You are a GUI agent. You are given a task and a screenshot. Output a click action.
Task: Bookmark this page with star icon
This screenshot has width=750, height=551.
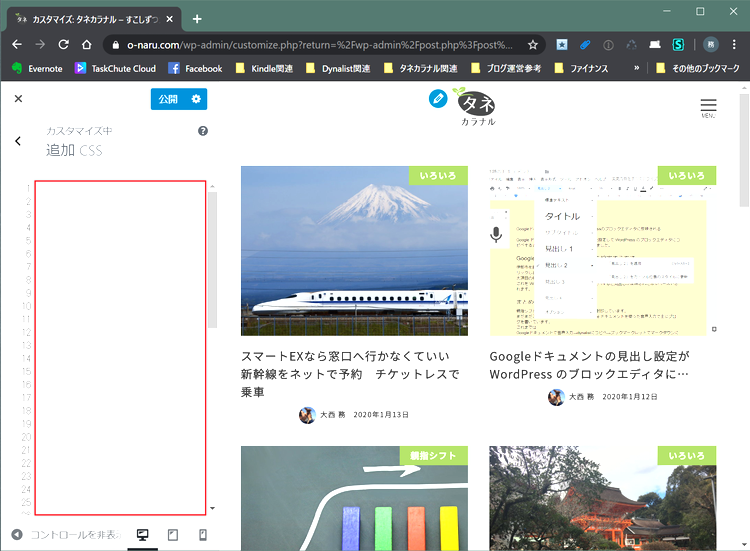point(533,45)
